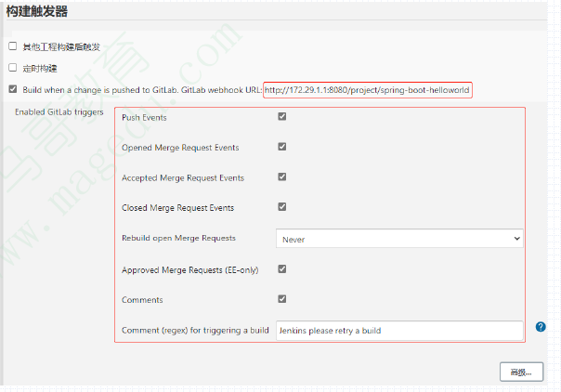Click Approved Merge Requests (EE-only) label
561x392 pixels.
tap(190, 270)
